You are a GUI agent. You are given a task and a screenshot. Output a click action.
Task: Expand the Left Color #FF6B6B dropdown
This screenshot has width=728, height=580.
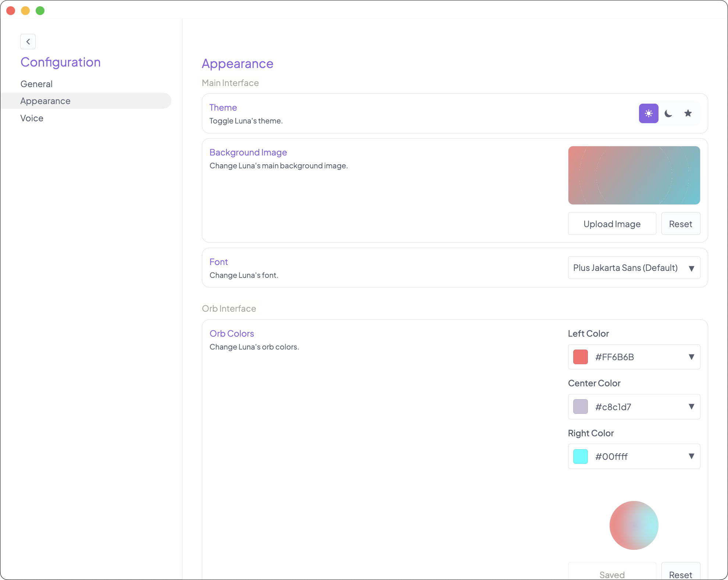(692, 357)
